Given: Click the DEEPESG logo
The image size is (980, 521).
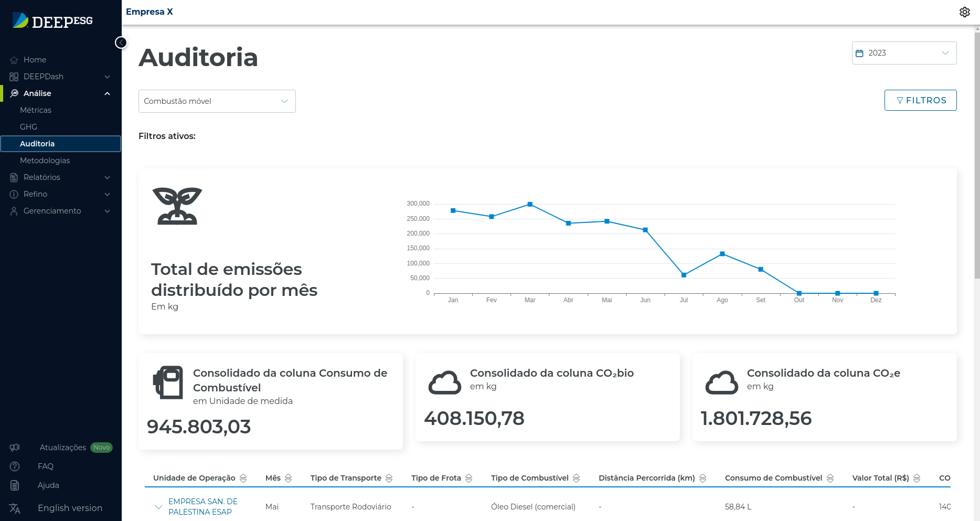Looking at the screenshot, I should pyautogui.click(x=52, y=21).
